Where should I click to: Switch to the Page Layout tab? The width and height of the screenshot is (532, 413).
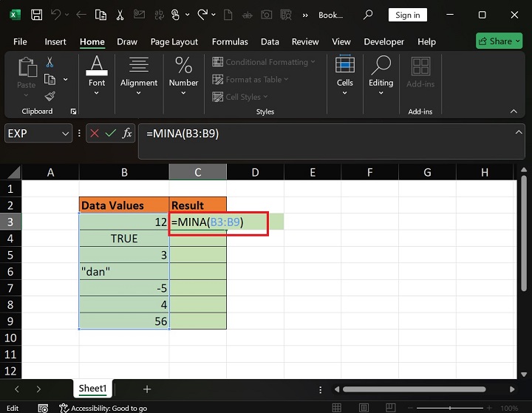pyautogui.click(x=174, y=42)
